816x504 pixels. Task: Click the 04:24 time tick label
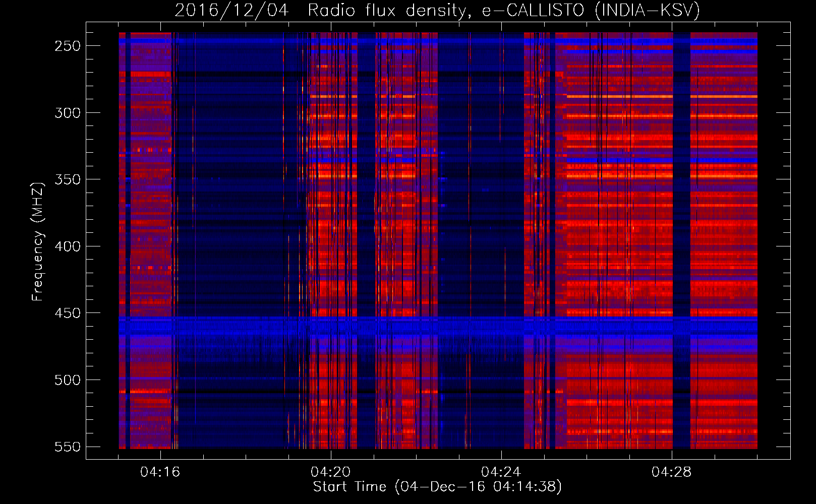[x=501, y=472]
